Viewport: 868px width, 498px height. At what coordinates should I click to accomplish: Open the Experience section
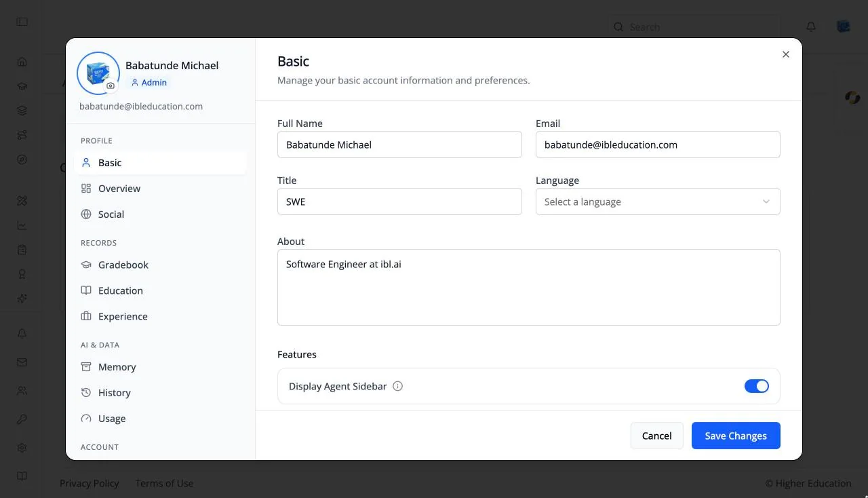(x=161, y=316)
